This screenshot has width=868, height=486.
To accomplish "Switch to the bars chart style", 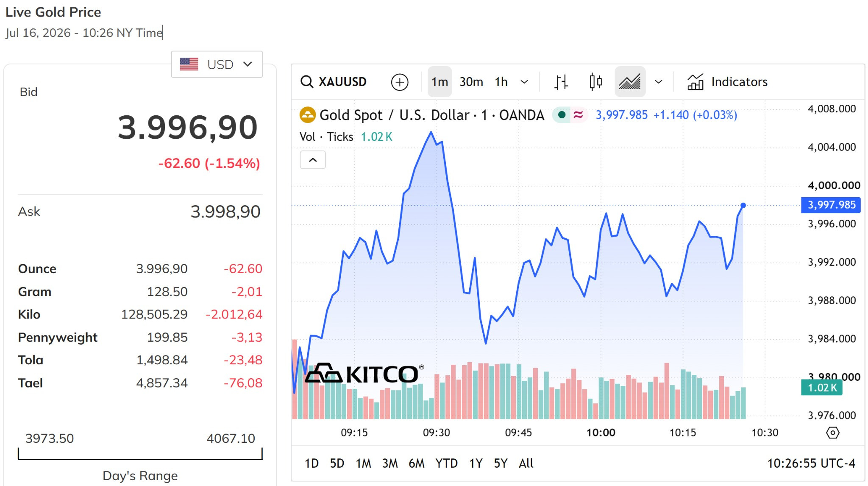I will click(x=561, y=82).
